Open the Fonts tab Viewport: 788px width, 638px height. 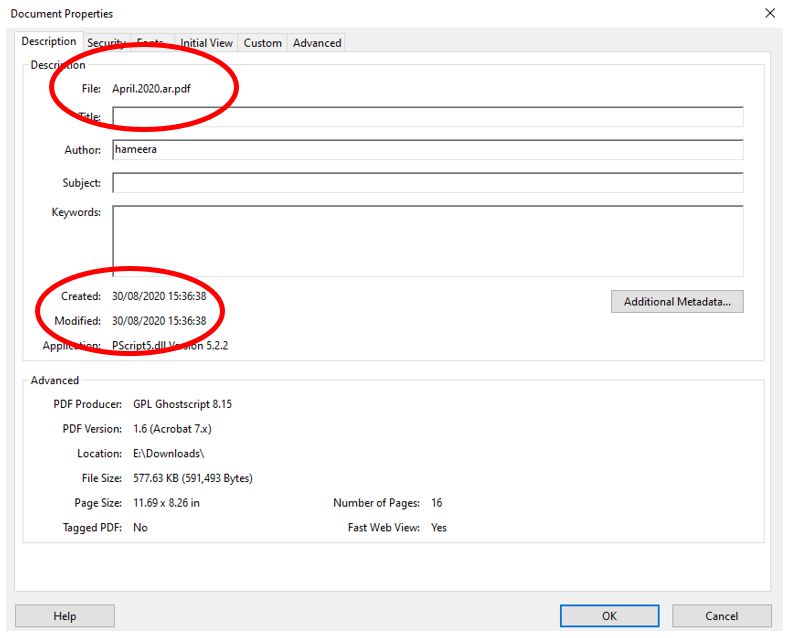151,43
